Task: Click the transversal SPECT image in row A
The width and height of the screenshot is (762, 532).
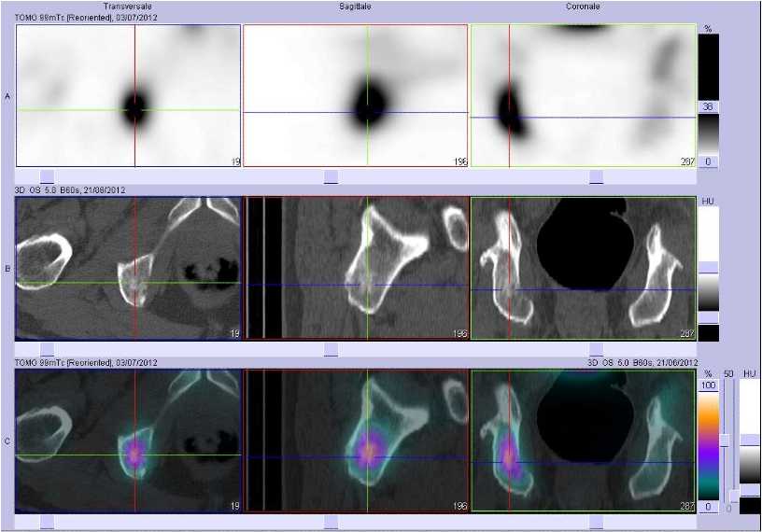Action: point(128,96)
